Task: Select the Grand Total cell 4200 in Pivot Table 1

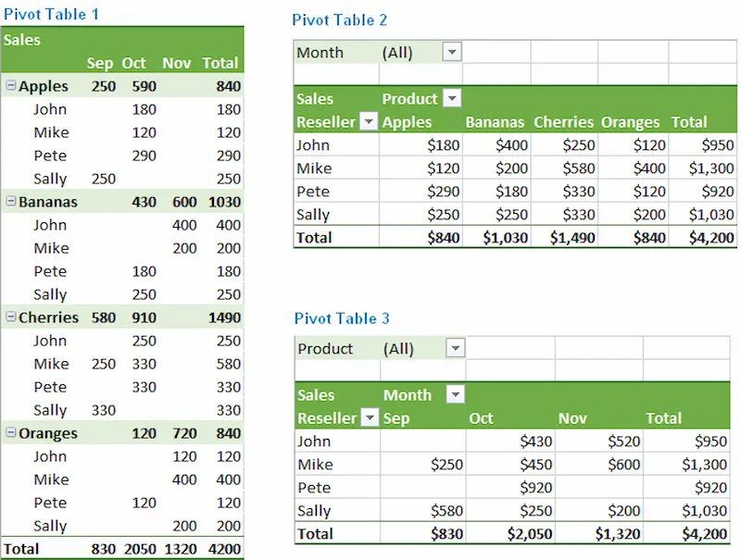Action: coord(220,549)
